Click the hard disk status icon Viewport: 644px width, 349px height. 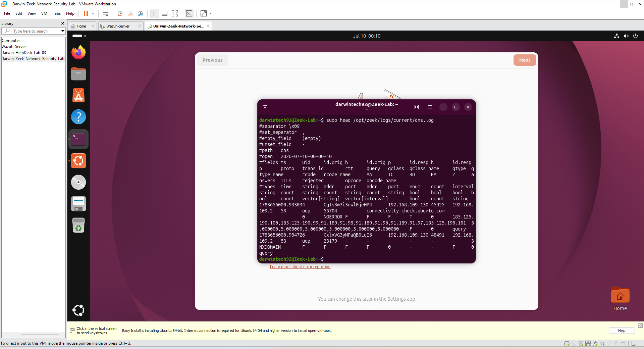(x=567, y=343)
